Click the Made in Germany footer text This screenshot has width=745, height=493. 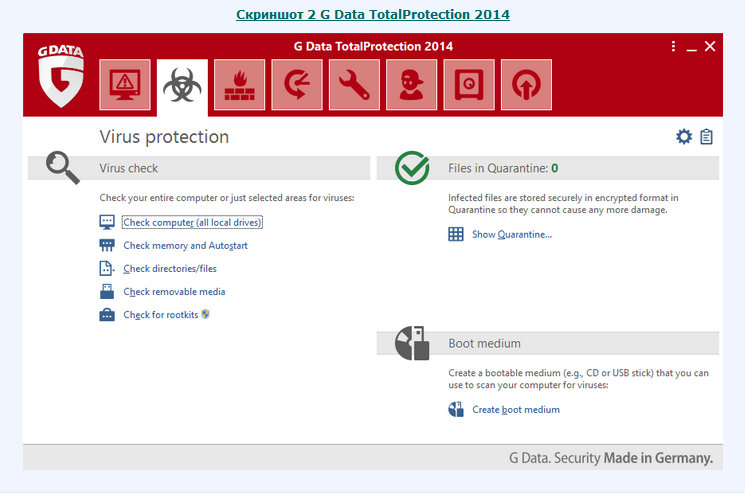(x=658, y=458)
